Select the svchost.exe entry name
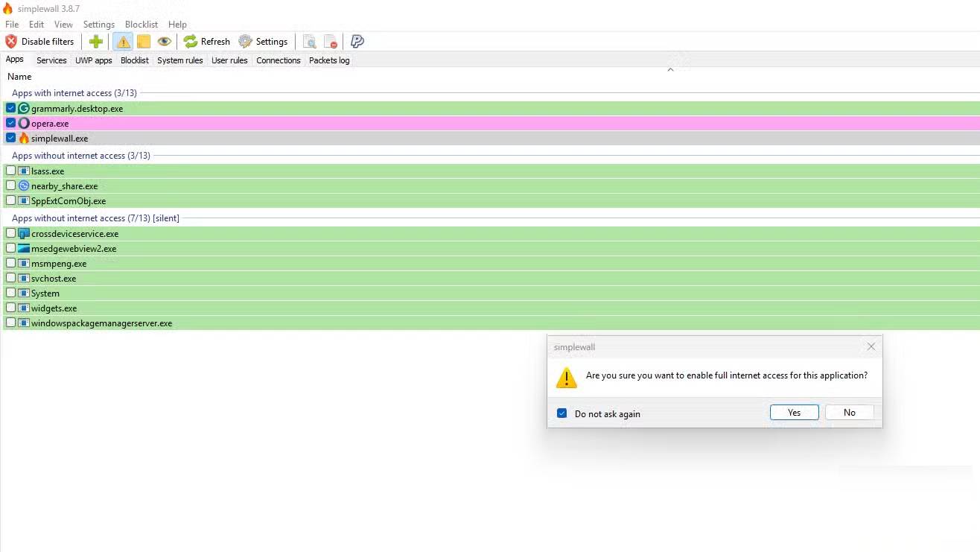 click(54, 279)
